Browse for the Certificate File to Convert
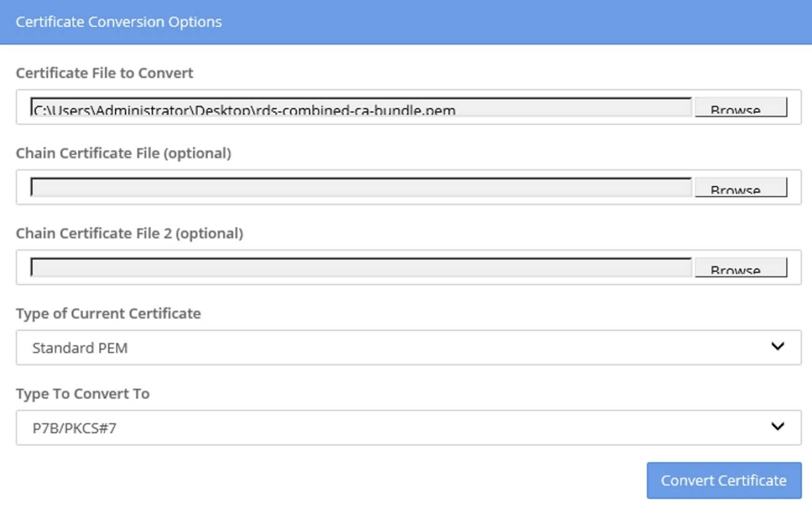Viewport: 812px width, 528px height. click(740, 107)
